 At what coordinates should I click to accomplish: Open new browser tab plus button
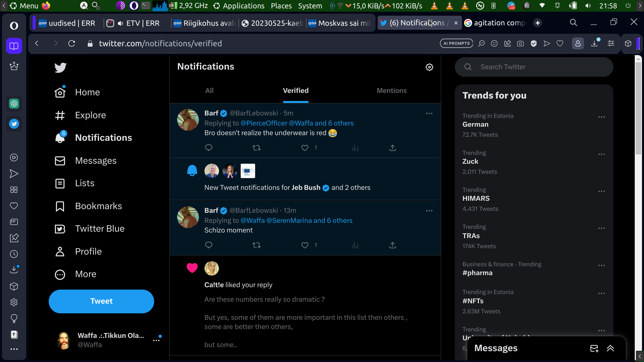538,23
